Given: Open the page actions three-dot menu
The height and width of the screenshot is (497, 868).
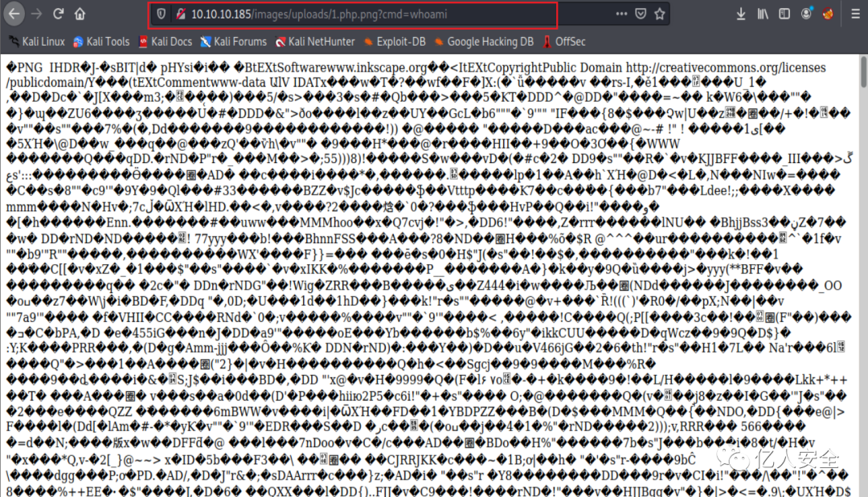Looking at the screenshot, I should coord(621,14).
